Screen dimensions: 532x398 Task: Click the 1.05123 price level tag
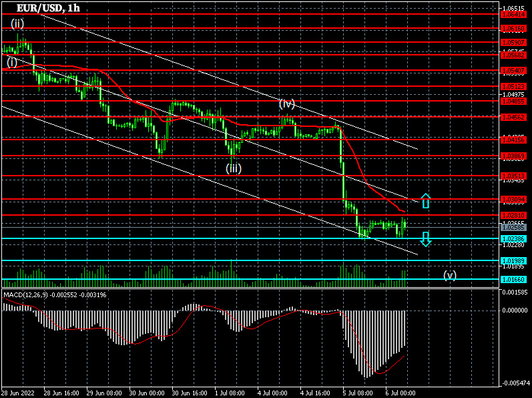(514, 87)
